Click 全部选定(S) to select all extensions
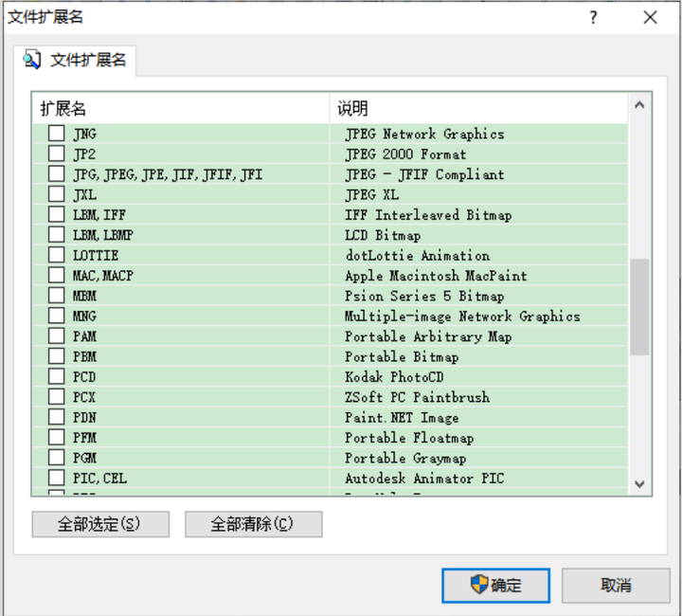Screen dimensions: 682x616 point(100,524)
